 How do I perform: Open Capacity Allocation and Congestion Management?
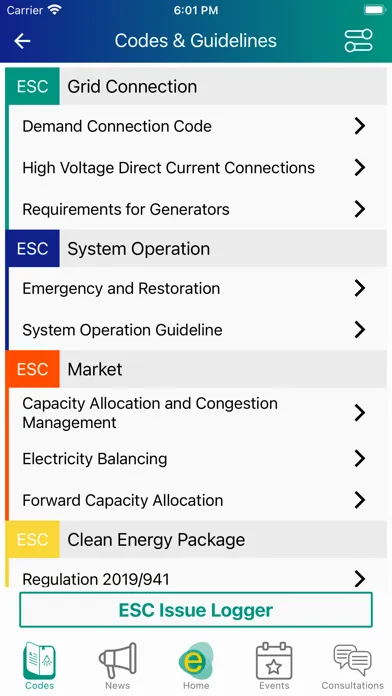click(198, 413)
